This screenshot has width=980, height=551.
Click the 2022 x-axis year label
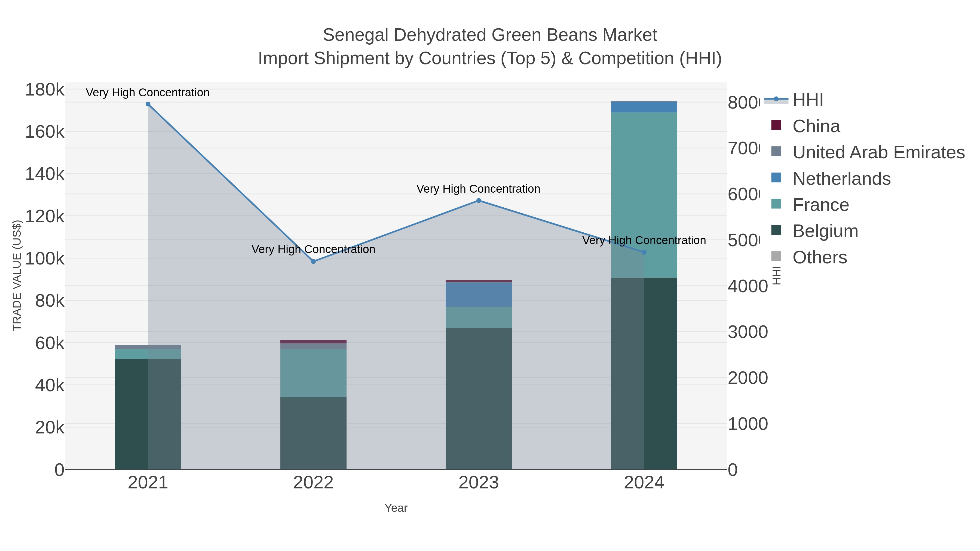click(314, 483)
